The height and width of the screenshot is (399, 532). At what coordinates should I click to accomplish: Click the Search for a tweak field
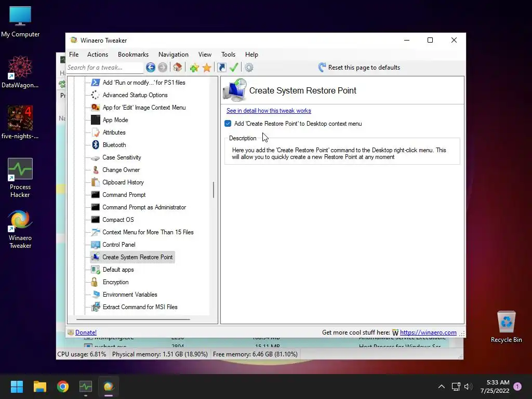105,68
